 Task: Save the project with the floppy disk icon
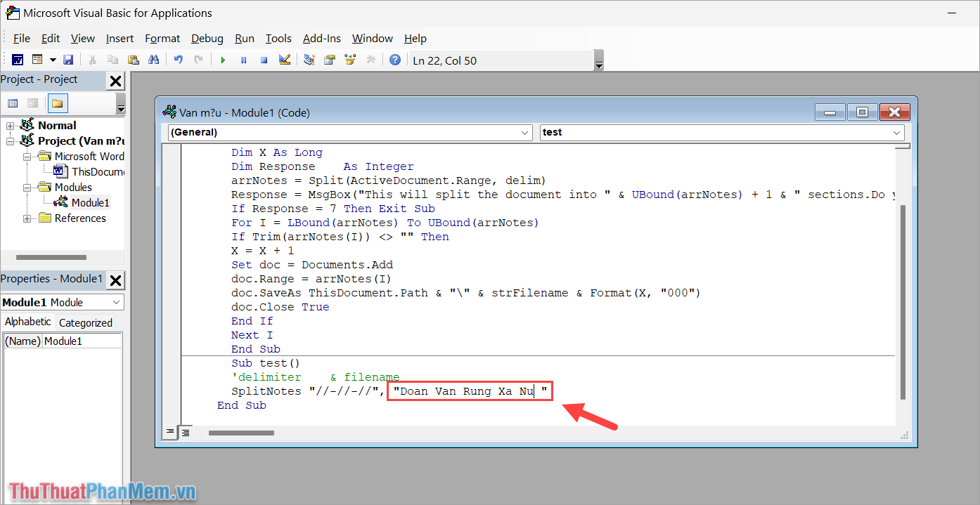[68, 60]
